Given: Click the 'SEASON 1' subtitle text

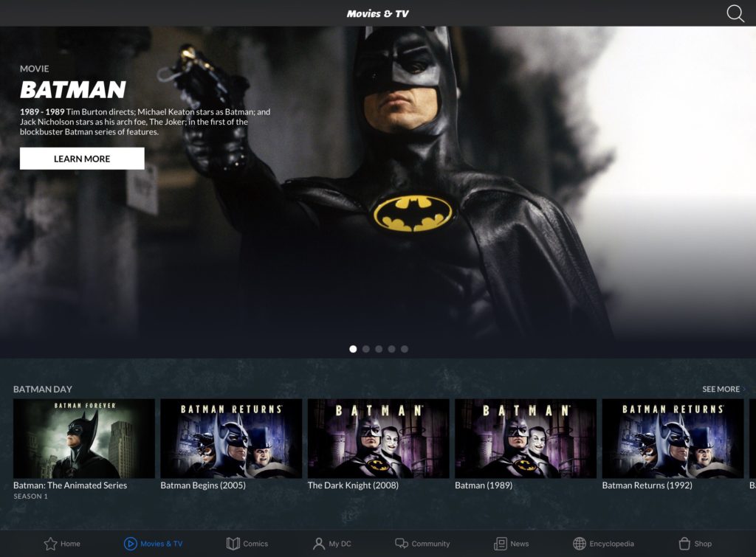Looking at the screenshot, I should [x=30, y=497].
